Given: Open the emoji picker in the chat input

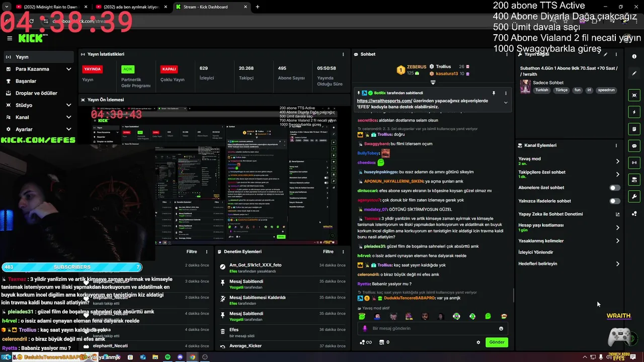Looking at the screenshot, I should coord(501,328).
